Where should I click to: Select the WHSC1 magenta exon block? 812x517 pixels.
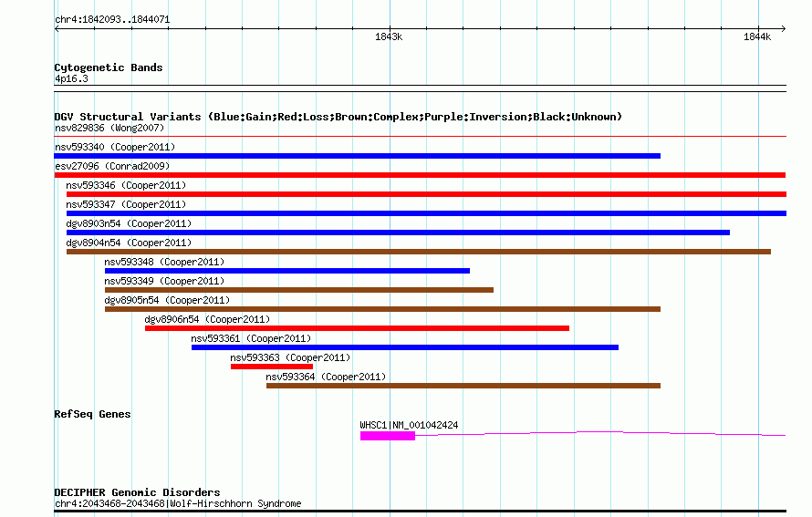click(x=388, y=436)
